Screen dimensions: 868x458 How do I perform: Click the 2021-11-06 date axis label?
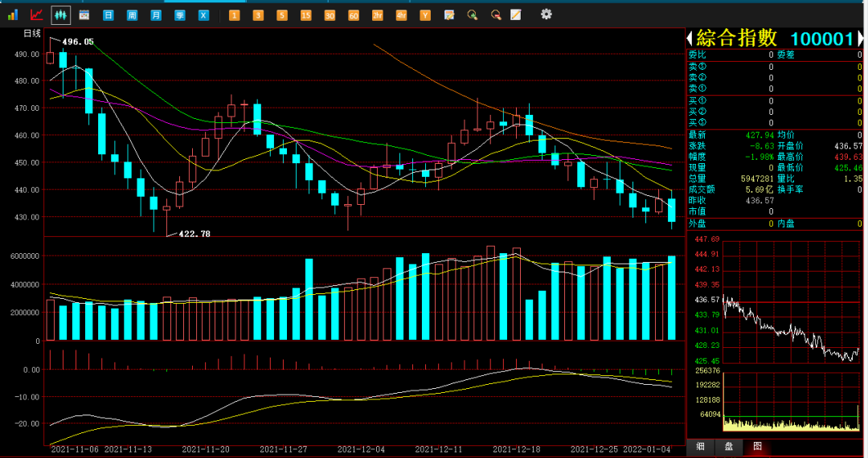point(75,449)
